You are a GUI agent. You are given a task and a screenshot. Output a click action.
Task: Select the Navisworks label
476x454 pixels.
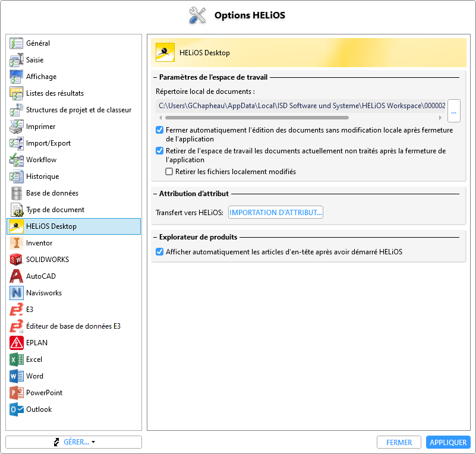[x=44, y=293]
